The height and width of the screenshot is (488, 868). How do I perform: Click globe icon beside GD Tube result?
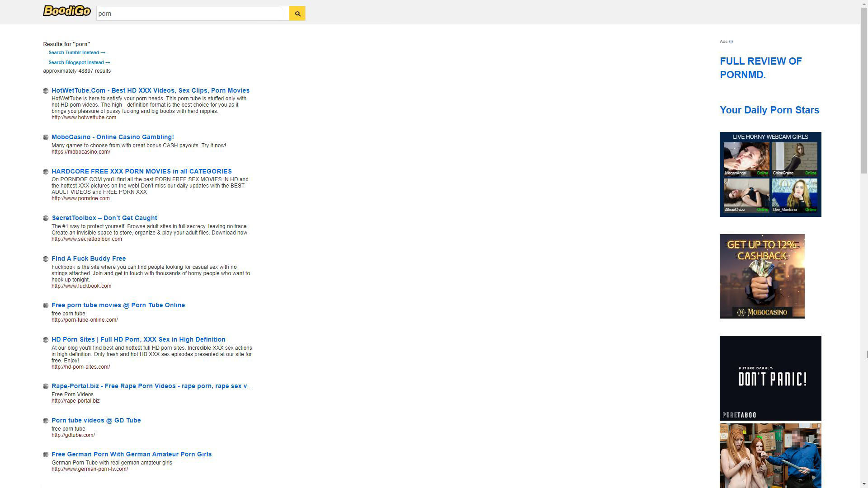click(x=46, y=421)
